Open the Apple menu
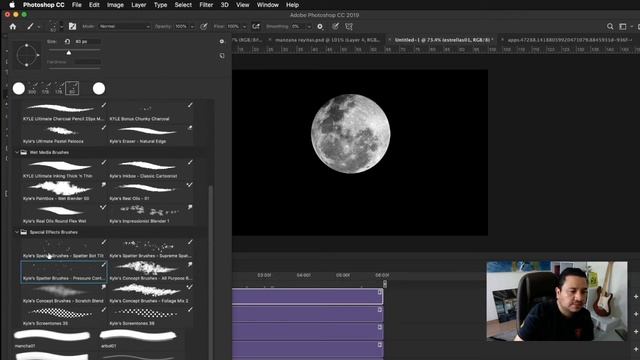 pos(12,5)
